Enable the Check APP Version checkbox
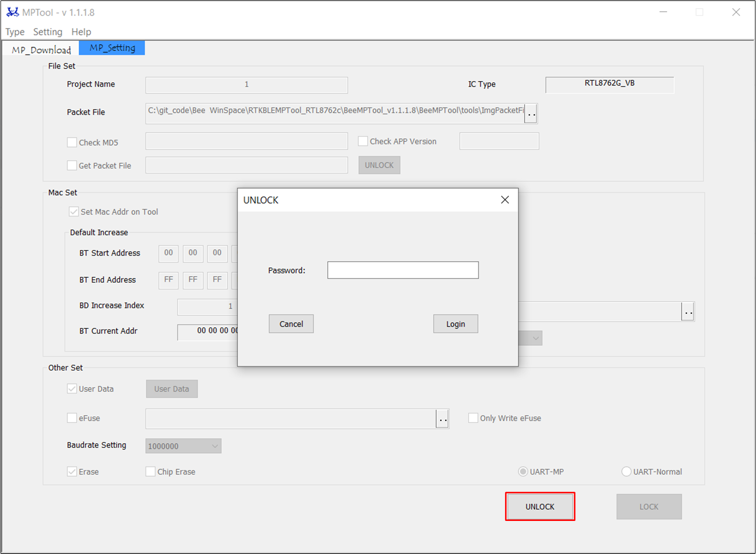 [x=363, y=142]
